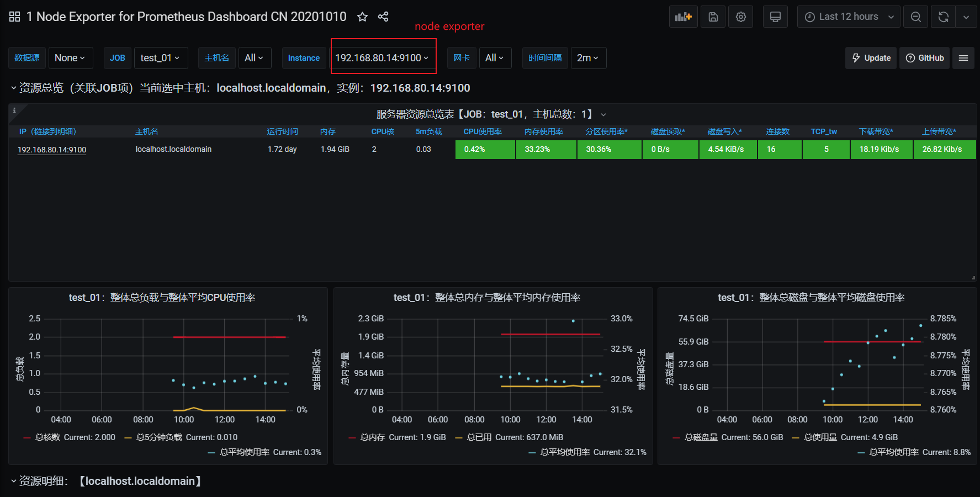Click the Update link button
This screenshot has height=497, width=980.
871,58
